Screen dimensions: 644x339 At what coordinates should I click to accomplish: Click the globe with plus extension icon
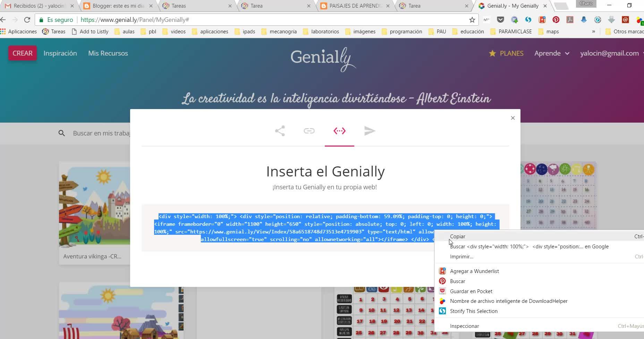(514, 20)
